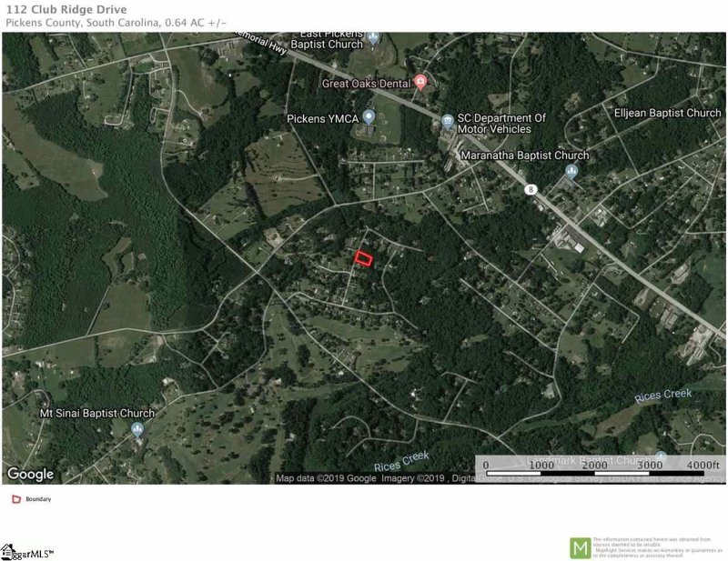Click the Mt Sinai Baptist Church pin
The height and width of the screenshot is (561, 728).
point(137,430)
